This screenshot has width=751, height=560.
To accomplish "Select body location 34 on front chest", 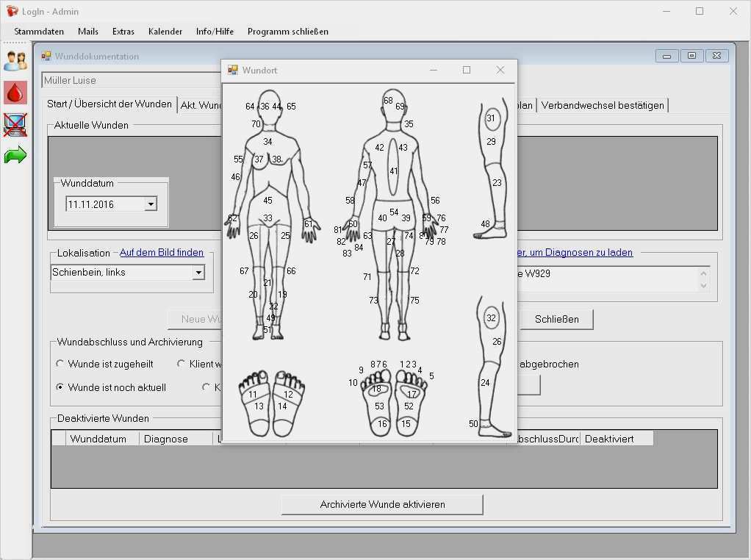I will (x=267, y=142).
